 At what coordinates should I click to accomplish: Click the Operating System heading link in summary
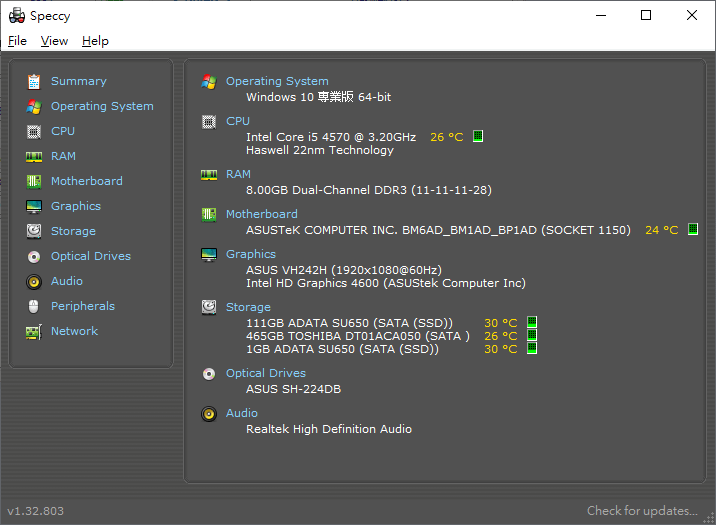coord(277,81)
